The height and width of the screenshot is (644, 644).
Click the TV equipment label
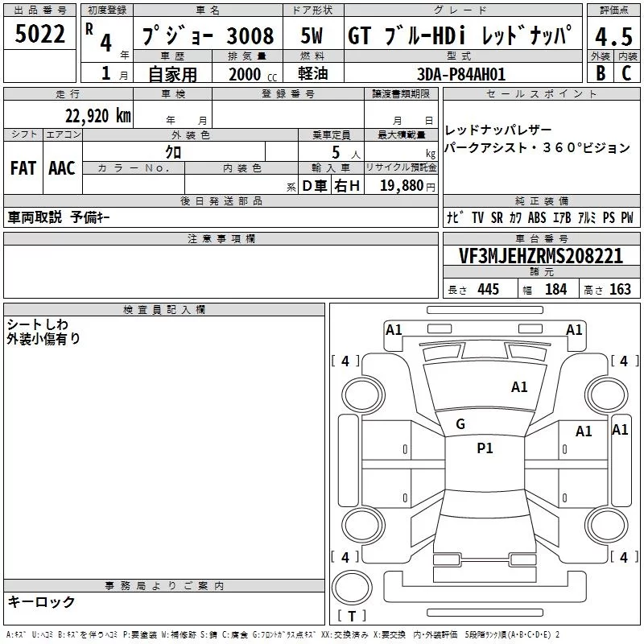click(477, 217)
